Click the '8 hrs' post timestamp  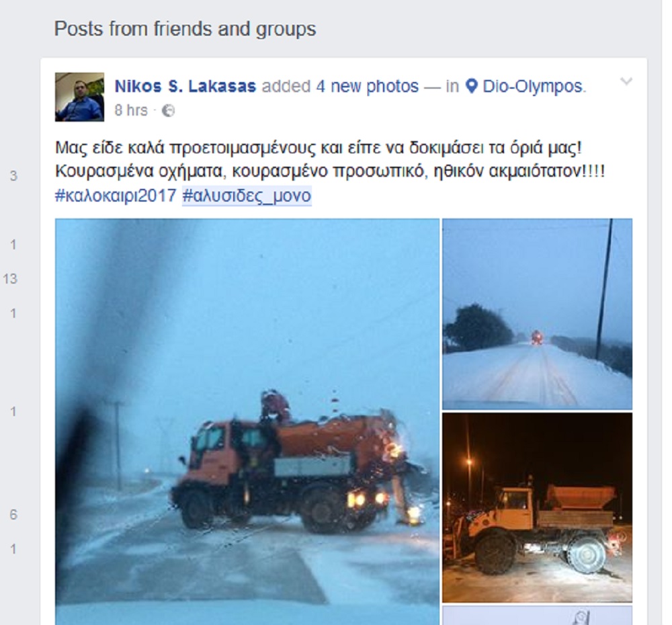(x=131, y=111)
